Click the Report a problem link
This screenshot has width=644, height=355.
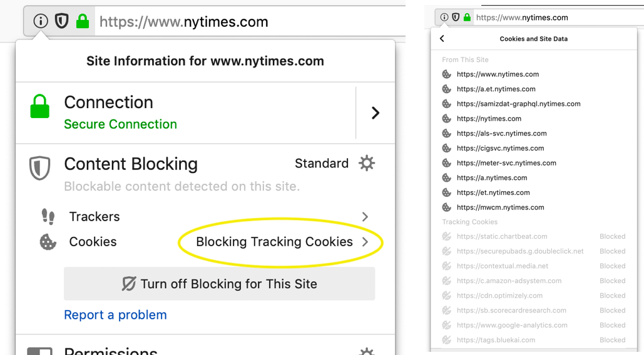click(115, 315)
